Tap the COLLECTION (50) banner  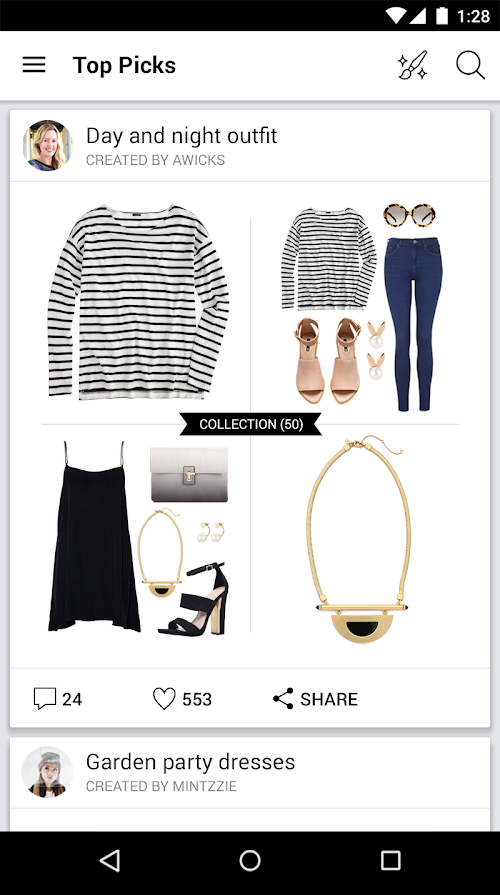pyautogui.click(x=251, y=424)
